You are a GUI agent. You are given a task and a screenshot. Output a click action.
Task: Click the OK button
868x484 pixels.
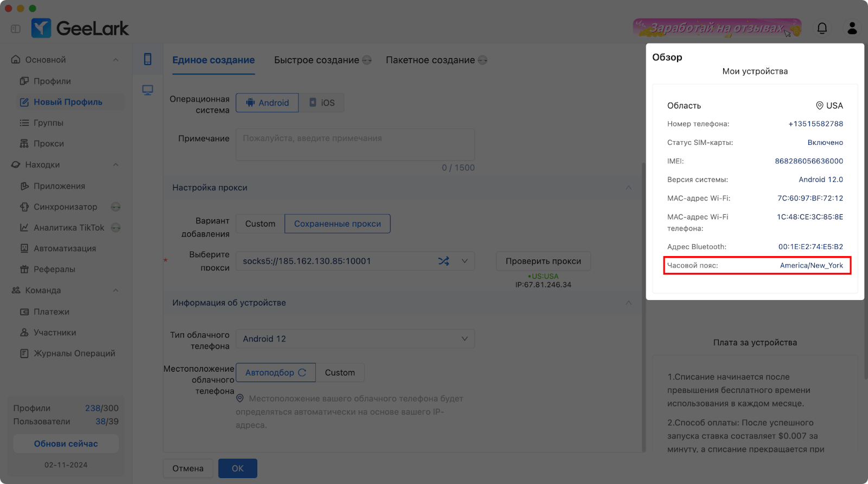coord(238,468)
